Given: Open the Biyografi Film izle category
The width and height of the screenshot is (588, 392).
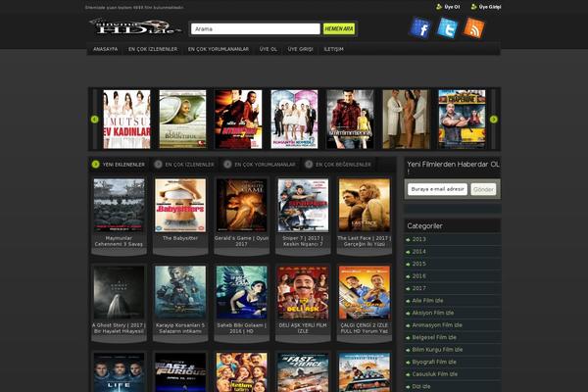Looking at the screenshot, I should 434,362.
